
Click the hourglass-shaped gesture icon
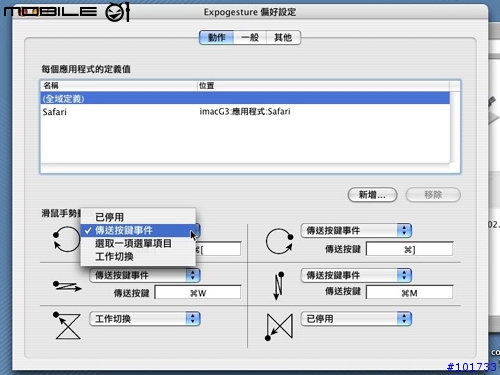67,326
